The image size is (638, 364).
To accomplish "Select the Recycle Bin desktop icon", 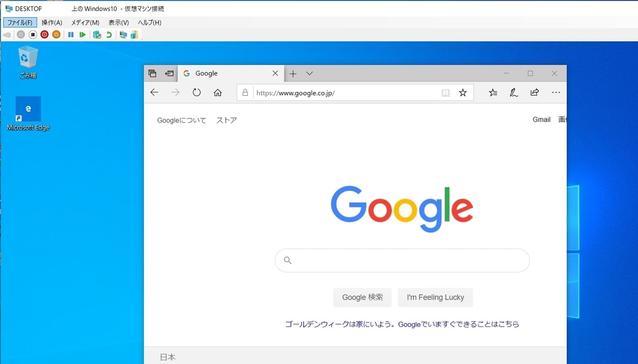I will [x=28, y=62].
